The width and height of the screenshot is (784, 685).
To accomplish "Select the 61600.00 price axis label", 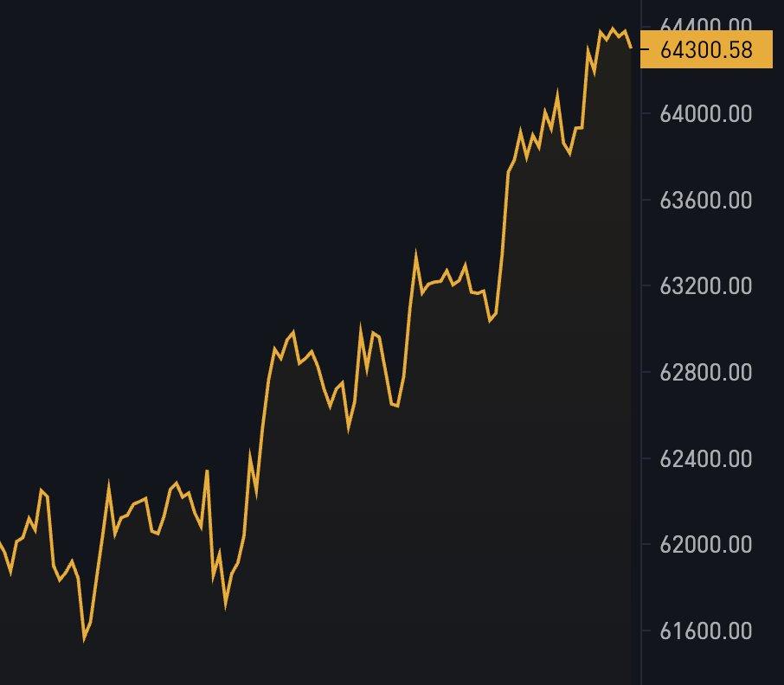I will [705, 631].
